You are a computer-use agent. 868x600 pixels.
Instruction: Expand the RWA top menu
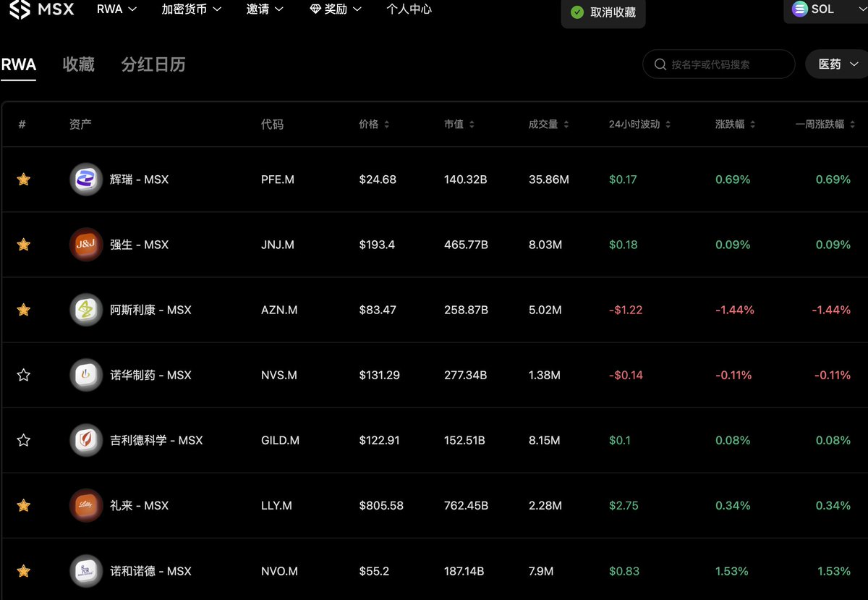116,9
